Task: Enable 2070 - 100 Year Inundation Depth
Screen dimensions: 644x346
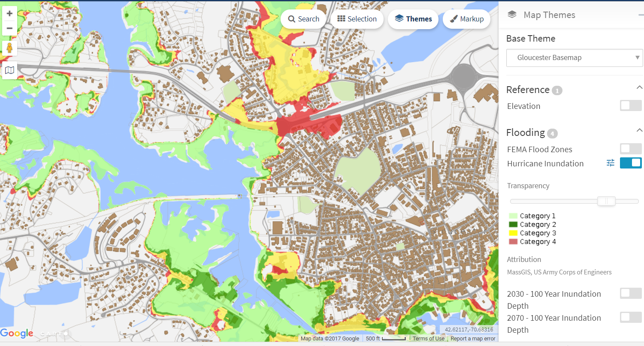Action: [631, 317]
